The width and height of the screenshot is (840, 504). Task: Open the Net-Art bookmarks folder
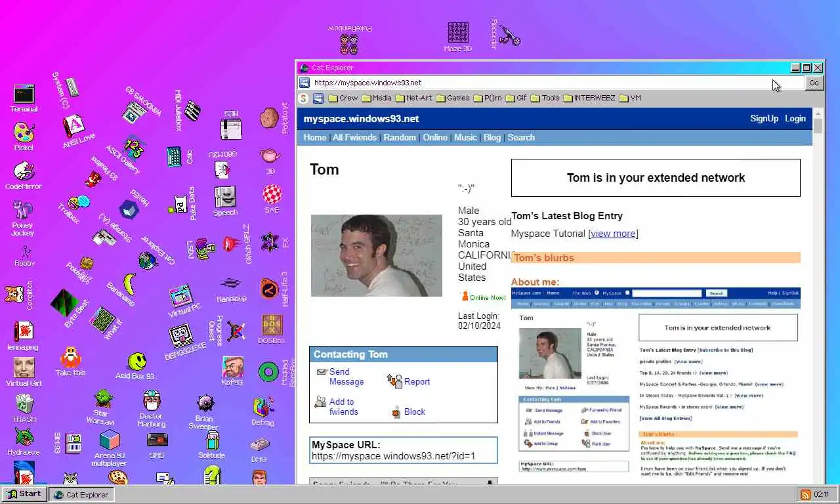click(x=413, y=98)
